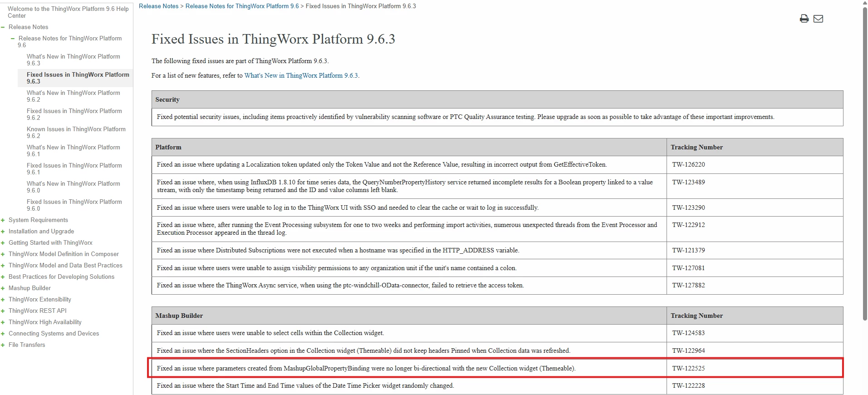Viewport: 868px width, 395px height.
Task: Open What's New in ThingWorx Platform 9.6.3 in sidebar
Action: 74,60
